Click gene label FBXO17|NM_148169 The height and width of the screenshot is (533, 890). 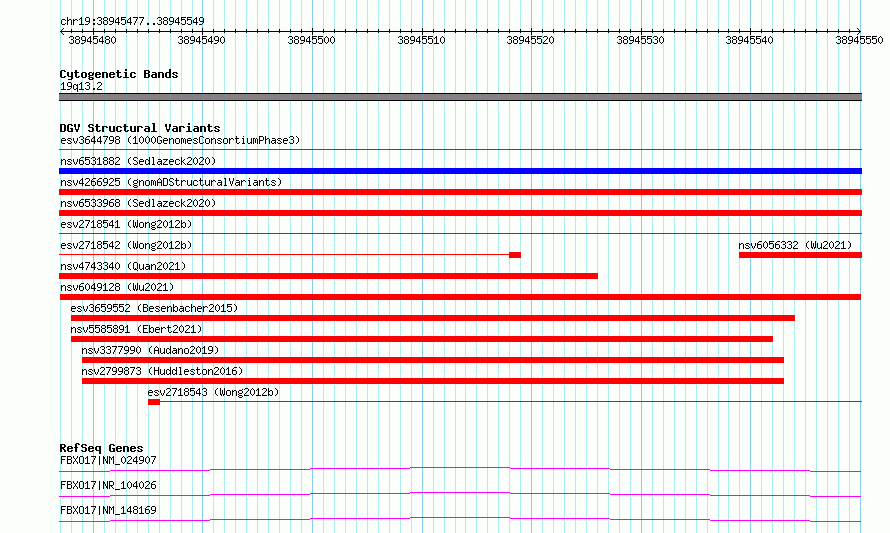108,510
